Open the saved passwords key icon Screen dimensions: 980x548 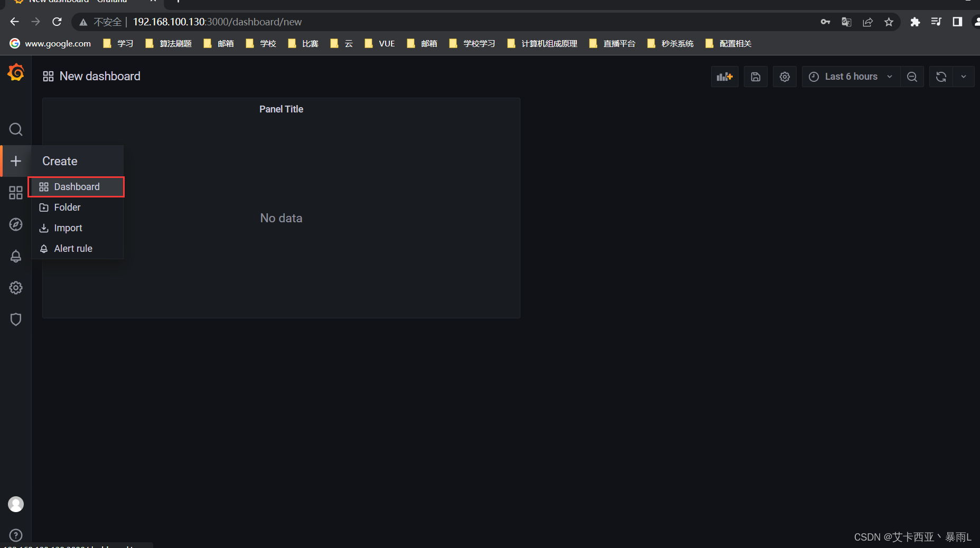click(825, 22)
